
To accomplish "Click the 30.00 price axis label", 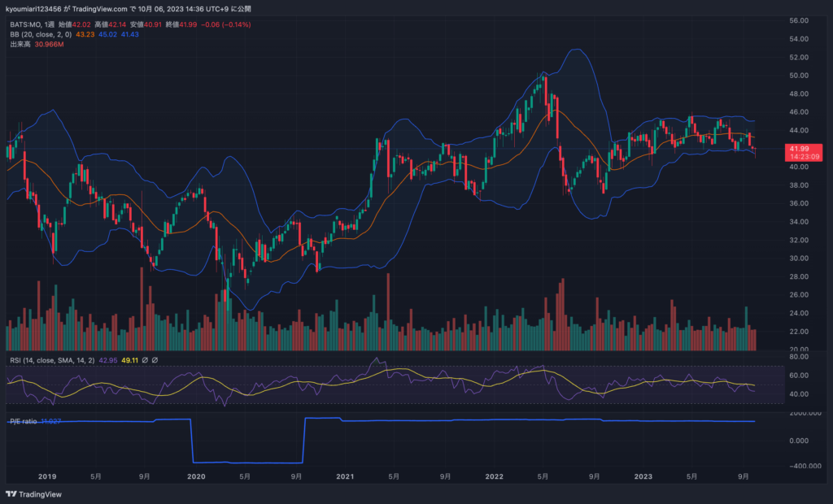I will [x=799, y=259].
